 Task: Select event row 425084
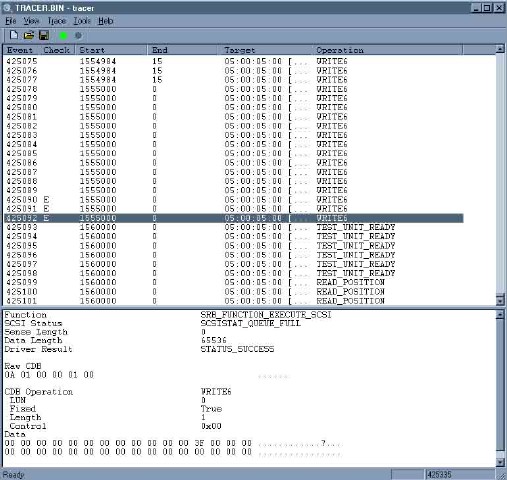coord(233,144)
